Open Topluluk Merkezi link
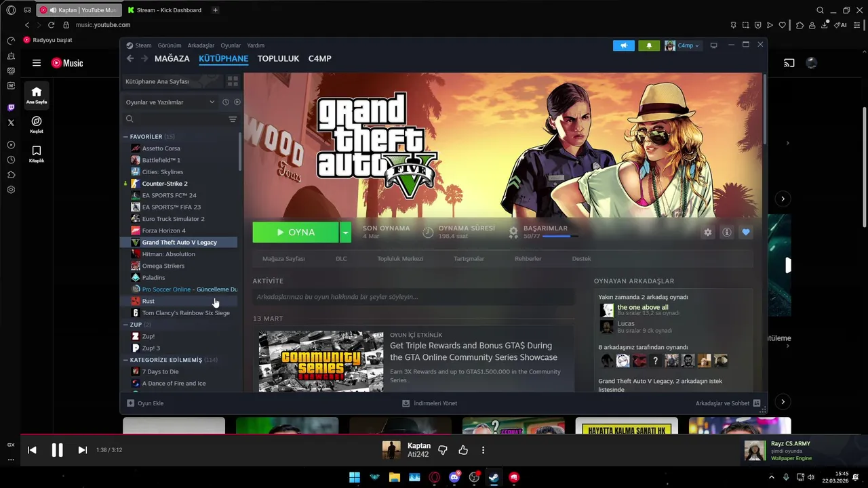Image resolution: width=868 pixels, height=488 pixels. point(400,259)
